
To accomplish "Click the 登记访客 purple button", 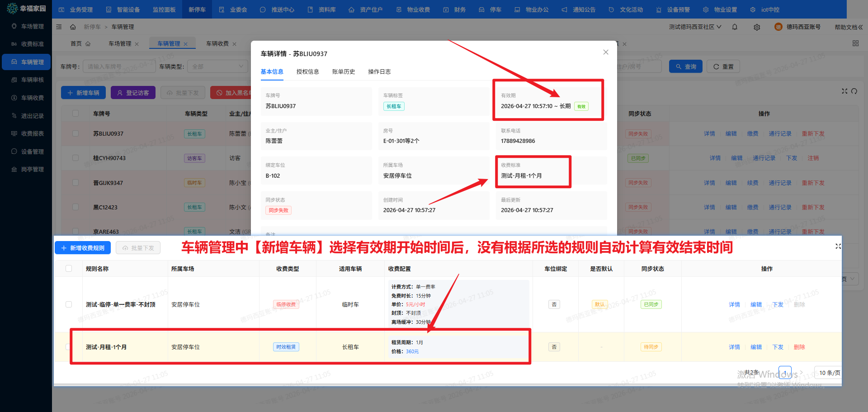I will (133, 92).
